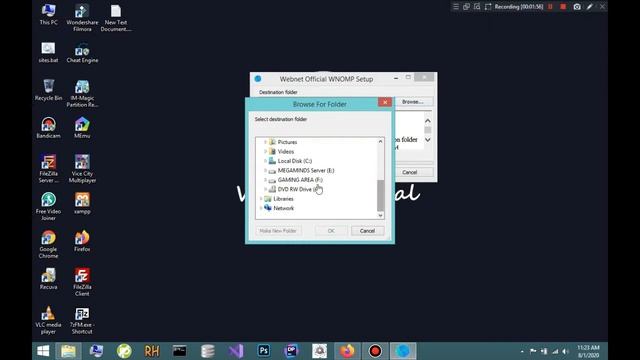Screen dimensions: 640x360
Task: Click scroll-down arrow in WNOMP Setup text box
Action: click(x=428, y=140)
